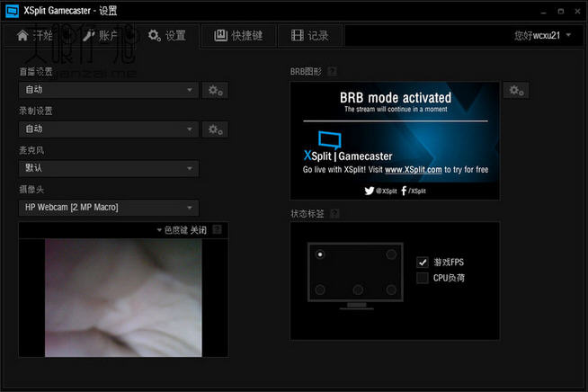
Task: Click the Twitter @XSplit icon in BRB image
Action: point(369,191)
